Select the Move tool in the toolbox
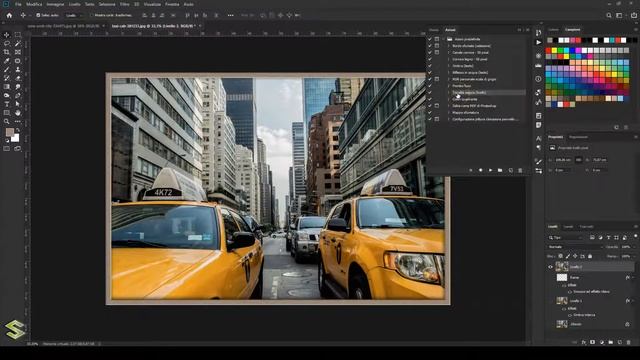 coord(7,35)
